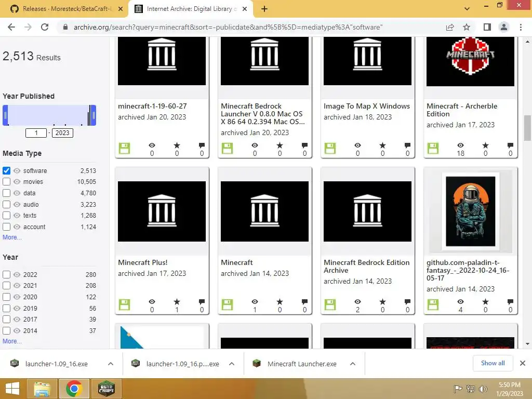
Task: Click views eye icon on github.com-paladin-t-fantasy card
Action: (x=460, y=302)
